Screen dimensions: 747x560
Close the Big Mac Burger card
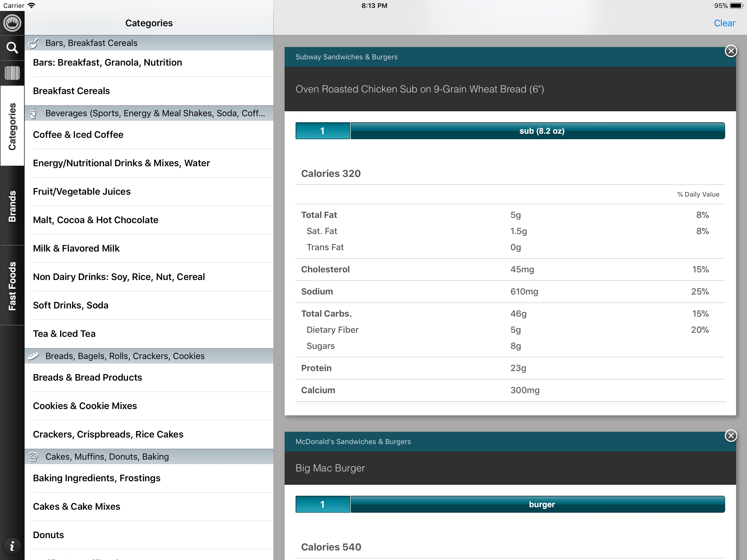(x=731, y=436)
